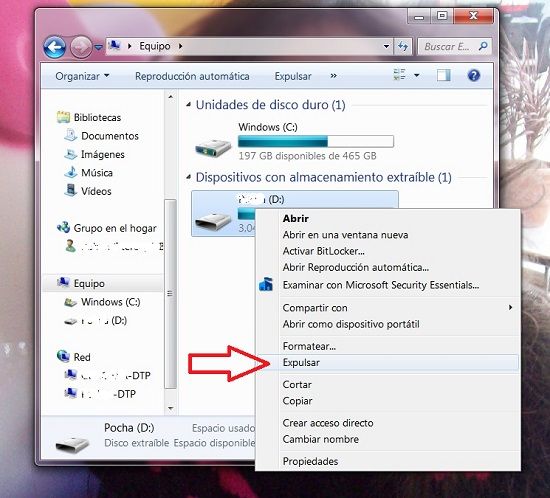Select the Windows (C:) drive icon
The width and height of the screenshot is (550, 498).
point(213,147)
